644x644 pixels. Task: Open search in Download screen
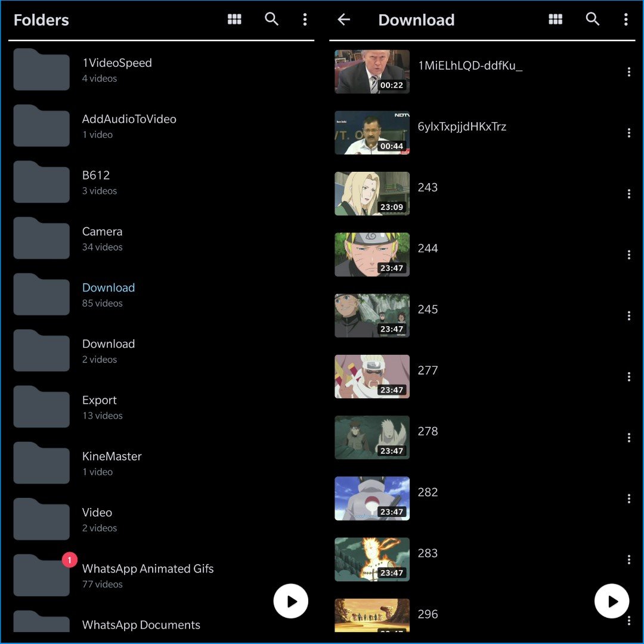click(592, 19)
